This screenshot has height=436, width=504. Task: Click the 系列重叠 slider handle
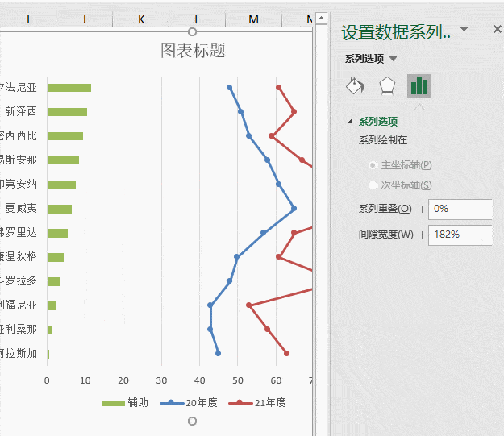423,210
